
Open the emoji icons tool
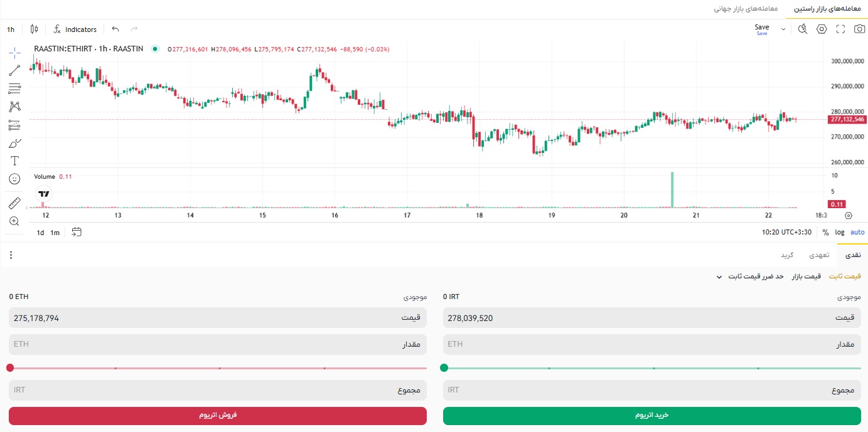pyautogui.click(x=14, y=179)
